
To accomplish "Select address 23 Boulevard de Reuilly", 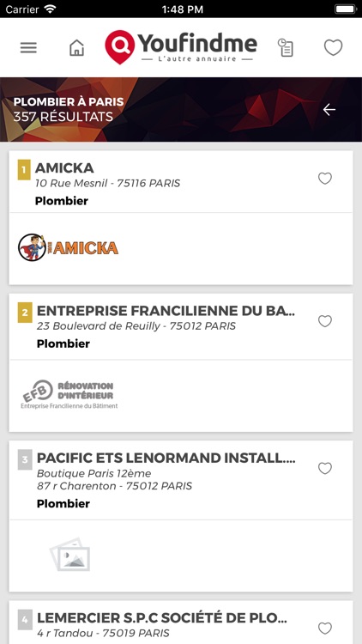I will tap(136, 326).
